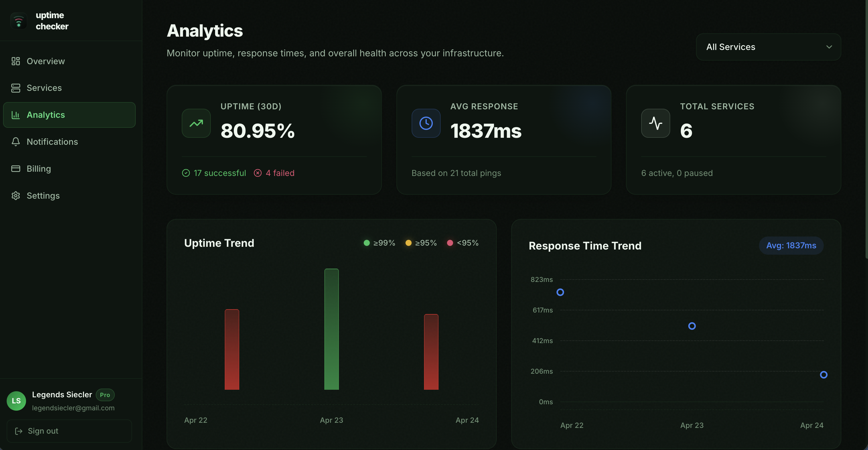Image resolution: width=868 pixels, height=450 pixels.
Task: Click the AVG RESPONSE card label
Action: click(484, 106)
